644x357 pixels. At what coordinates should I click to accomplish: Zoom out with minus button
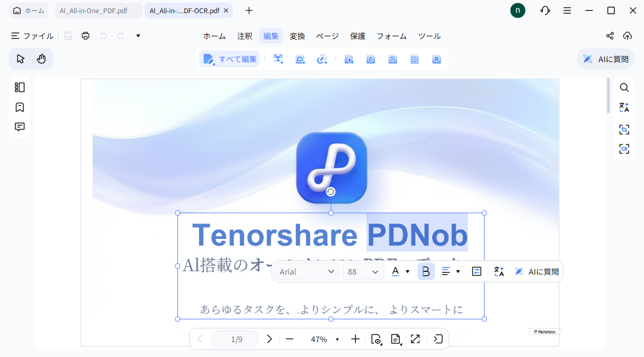[290, 339]
